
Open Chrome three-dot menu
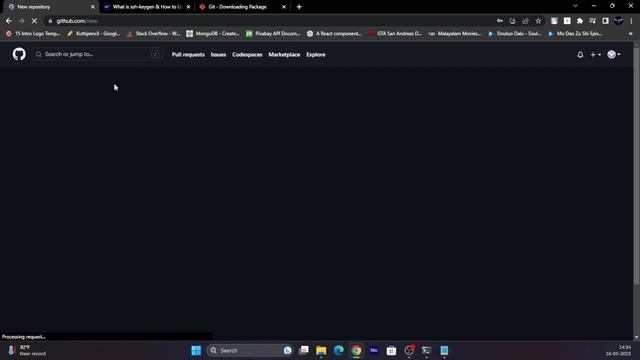pyautogui.click(x=631, y=21)
